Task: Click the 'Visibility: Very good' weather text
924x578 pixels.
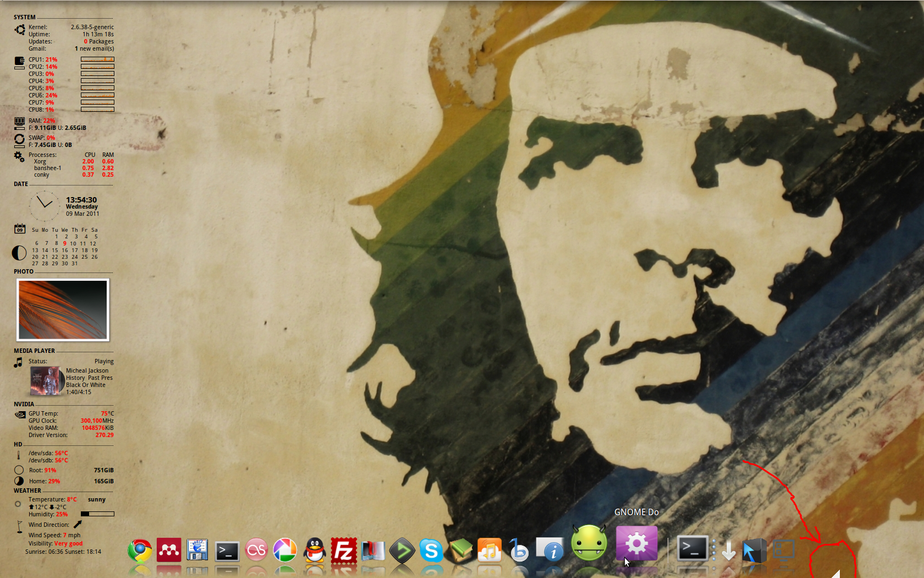Action: pyautogui.click(x=56, y=543)
